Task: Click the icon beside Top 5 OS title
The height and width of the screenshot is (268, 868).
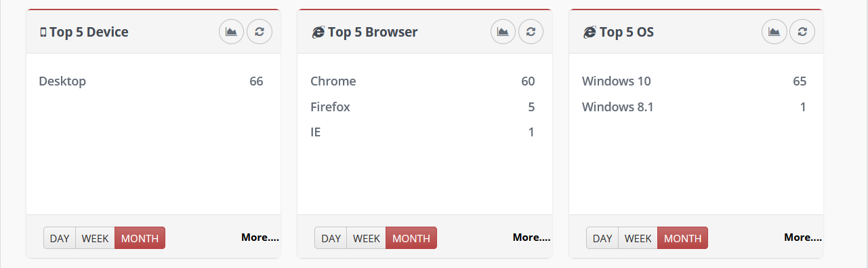Action: click(590, 32)
